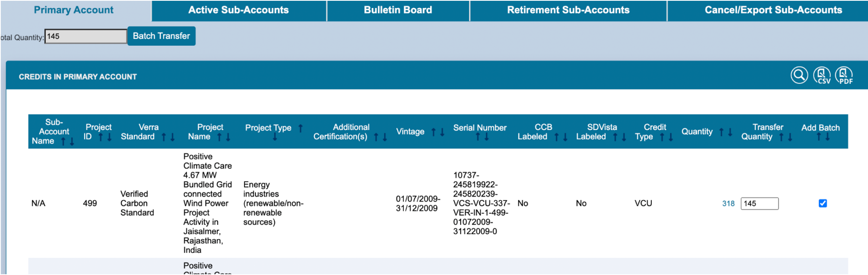Click the Project ID column up sort arrow

pyautogui.click(x=101, y=137)
